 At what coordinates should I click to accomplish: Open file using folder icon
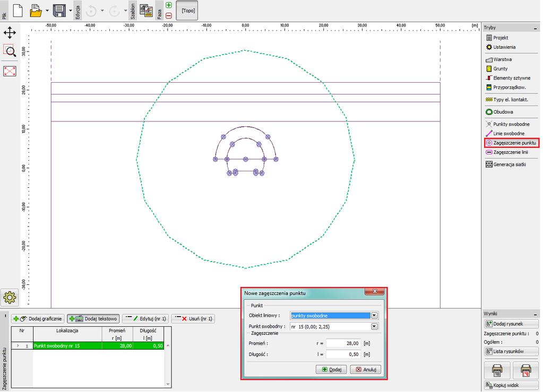36,11
